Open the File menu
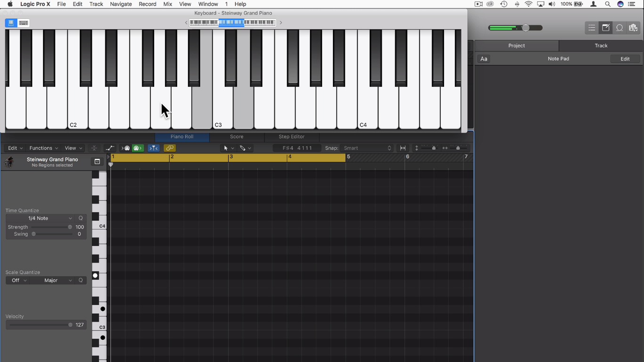 [61, 4]
